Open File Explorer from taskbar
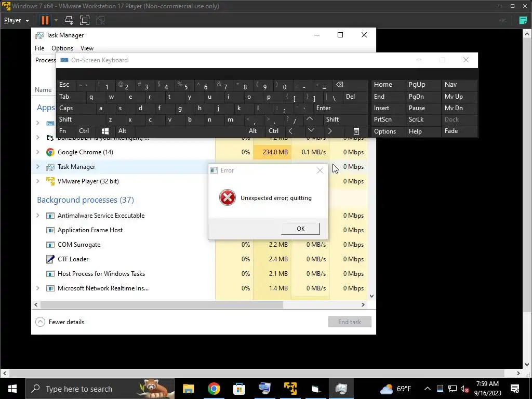Screen dimensions: 532x399 pos(188,389)
